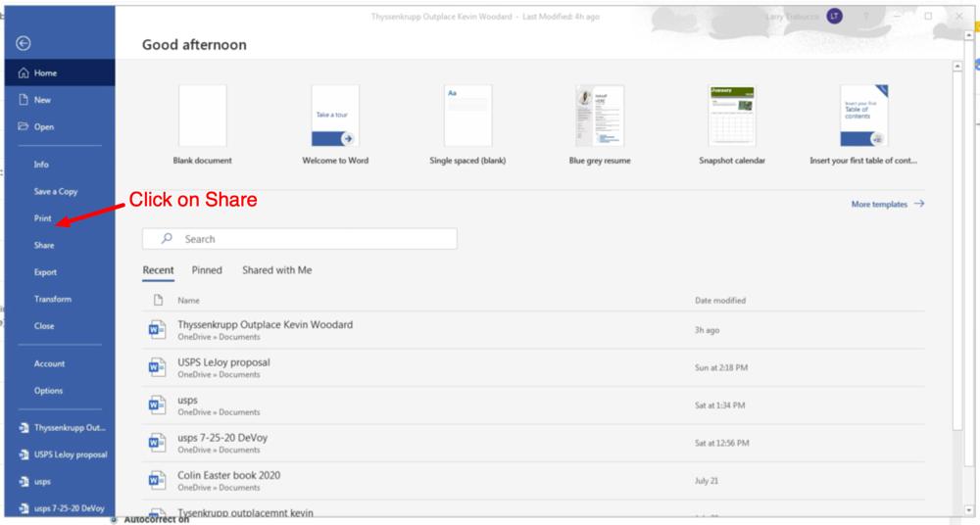This screenshot has height=525, width=980.
Task: Click the vertical scrollbar thumb
Action: [956, 252]
